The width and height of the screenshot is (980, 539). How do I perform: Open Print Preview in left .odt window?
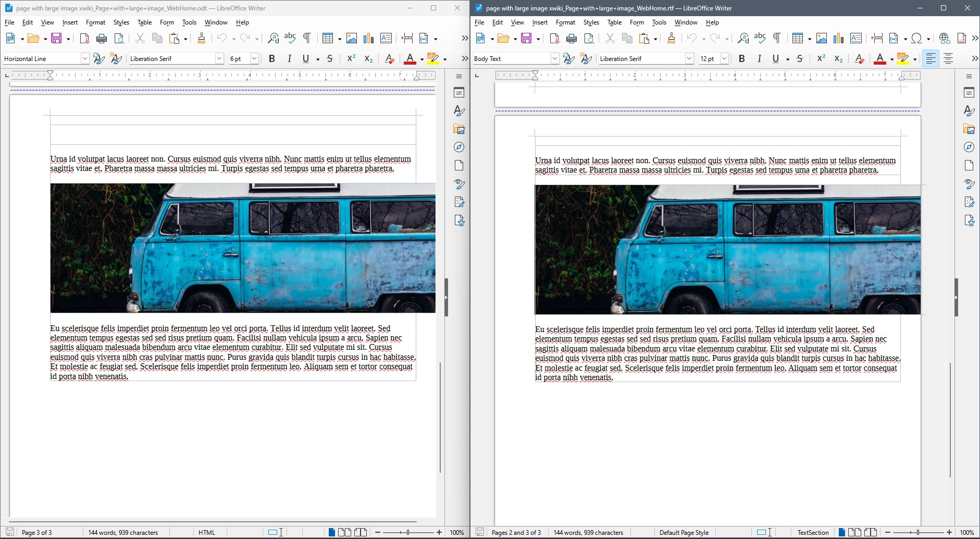point(119,38)
